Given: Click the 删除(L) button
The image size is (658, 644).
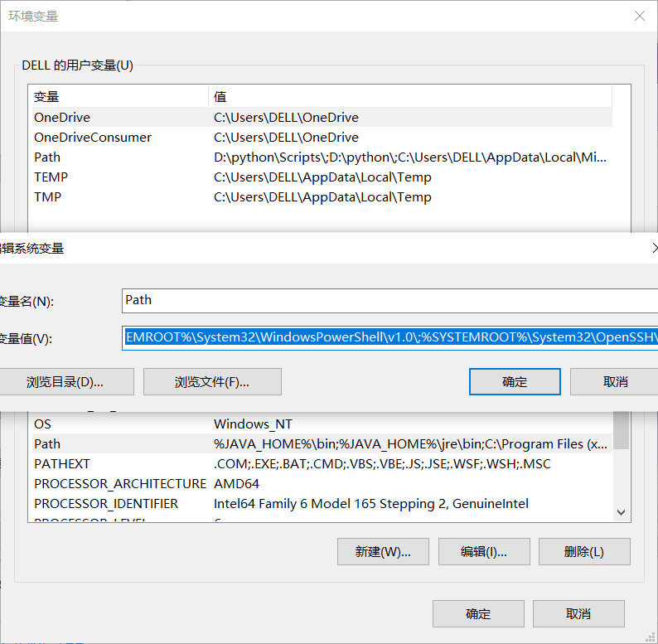Looking at the screenshot, I should tap(584, 552).
